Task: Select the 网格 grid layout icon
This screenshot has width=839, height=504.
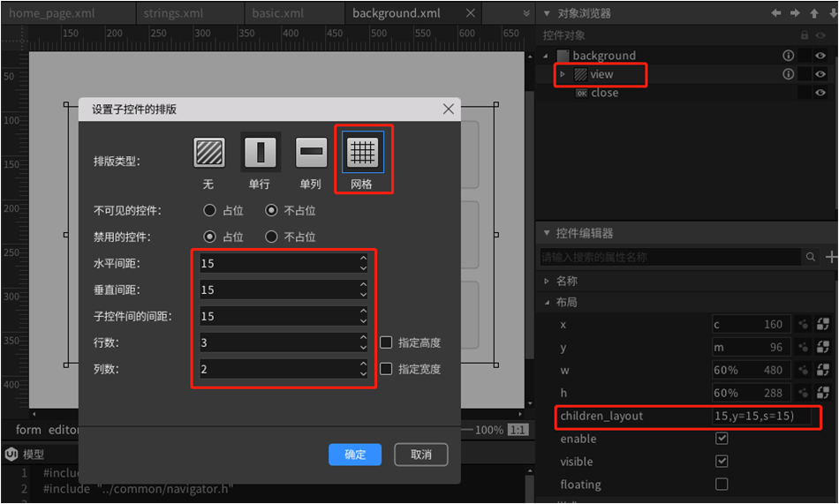Action: point(363,153)
